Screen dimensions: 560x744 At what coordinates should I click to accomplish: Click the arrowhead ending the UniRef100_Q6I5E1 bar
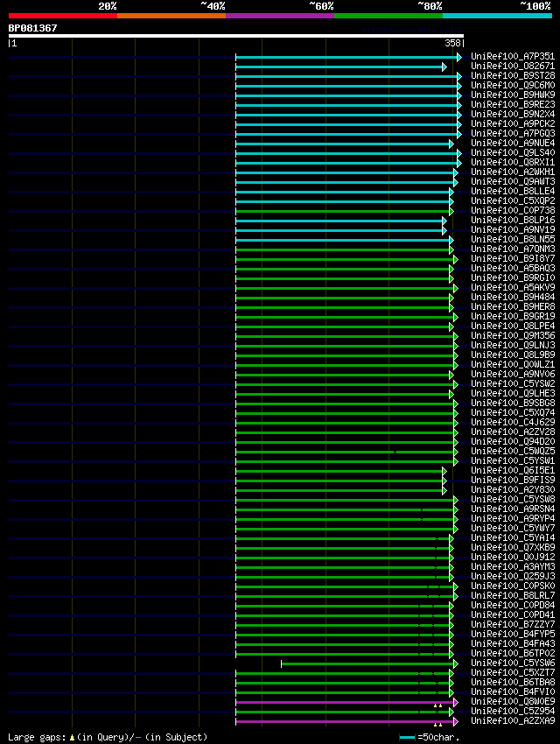444,472
